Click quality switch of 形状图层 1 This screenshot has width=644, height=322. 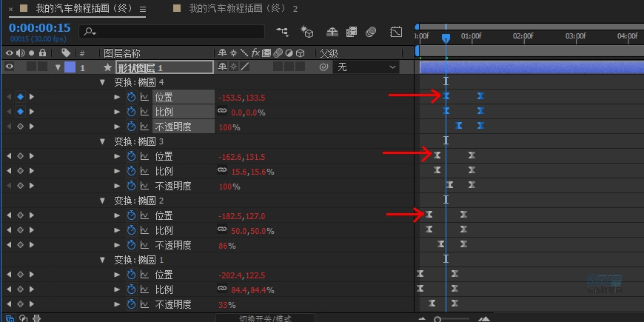click(245, 67)
